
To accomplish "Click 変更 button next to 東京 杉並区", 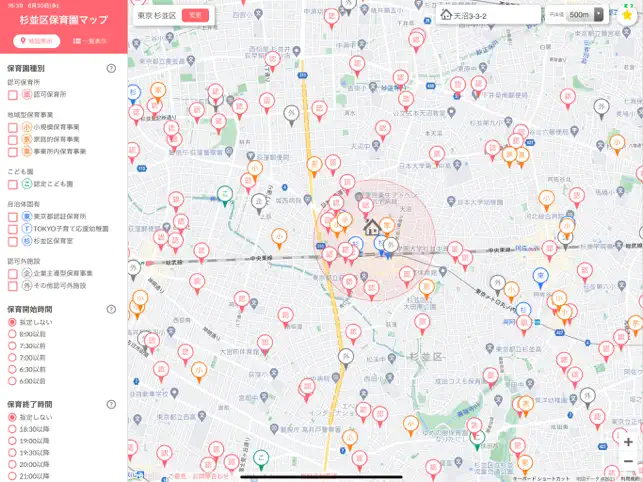I will tap(195, 15).
